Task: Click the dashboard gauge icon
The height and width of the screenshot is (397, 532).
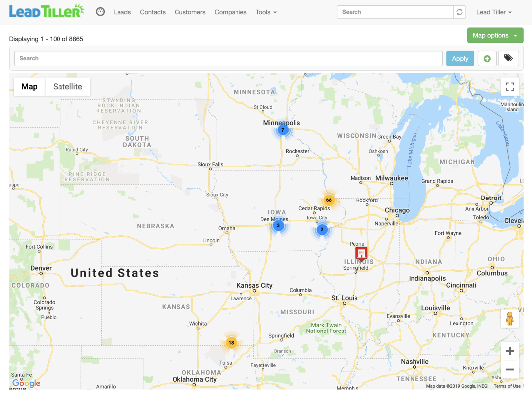Action: click(x=100, y=12)
